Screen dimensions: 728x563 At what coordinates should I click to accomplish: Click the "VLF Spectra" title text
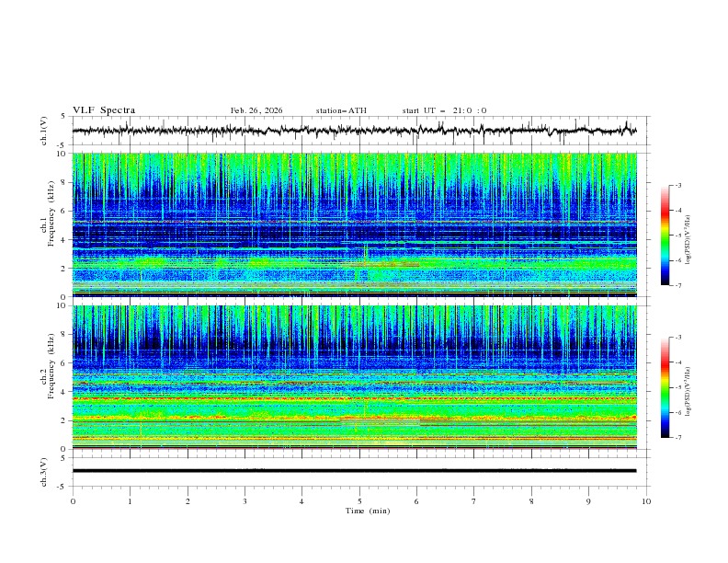click(x=104, y=110)
